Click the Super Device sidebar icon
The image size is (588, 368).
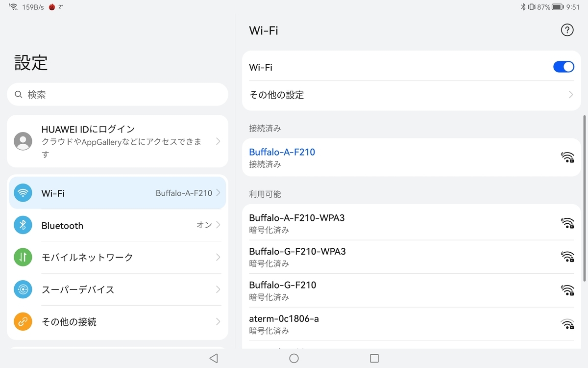coord(23,289)
